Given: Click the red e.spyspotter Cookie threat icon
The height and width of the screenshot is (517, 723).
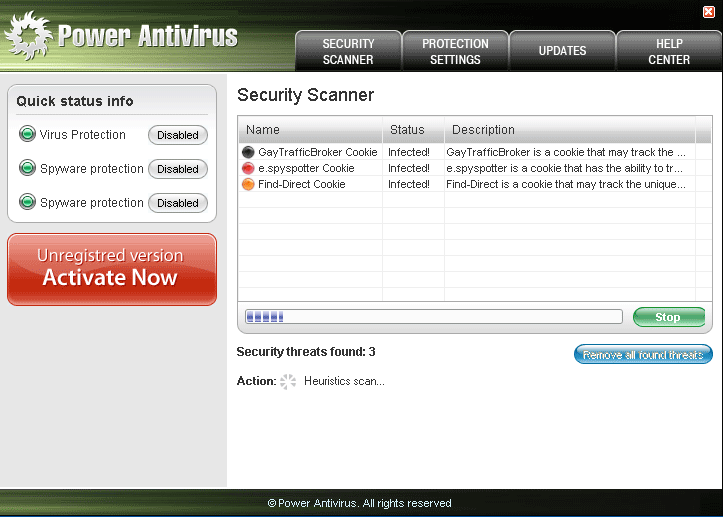Looking at the screenshot, I should [248, 168].
